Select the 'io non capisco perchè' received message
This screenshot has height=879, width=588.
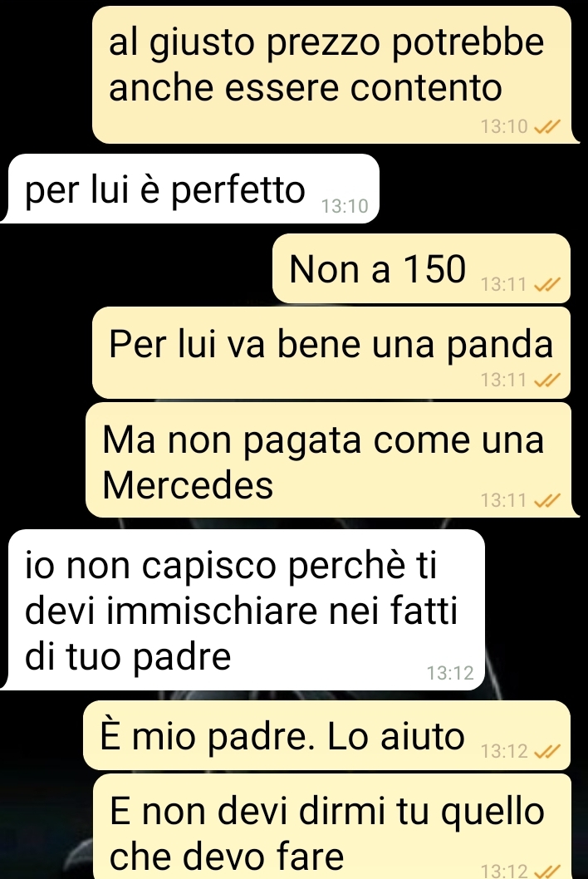click(243, 609)
